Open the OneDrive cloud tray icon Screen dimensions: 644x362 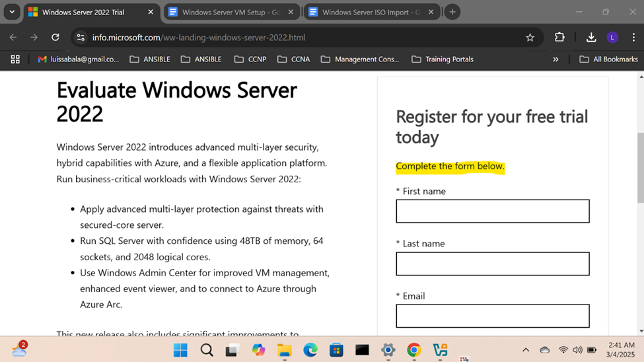coord(545,350)
